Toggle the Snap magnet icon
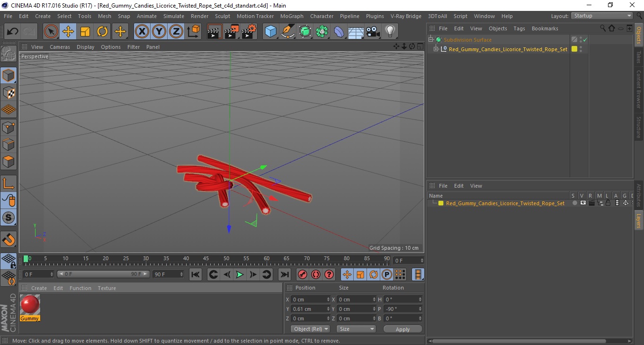644x345 pixels. 9,239
